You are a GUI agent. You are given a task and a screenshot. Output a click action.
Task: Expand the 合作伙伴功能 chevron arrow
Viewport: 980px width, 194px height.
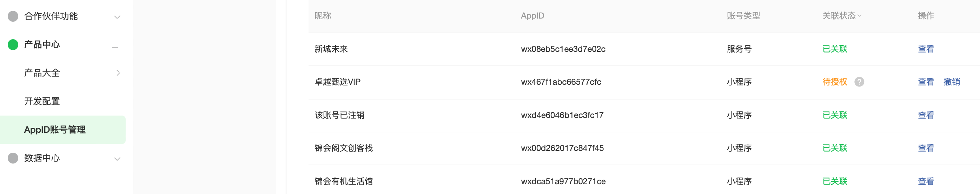117,17
